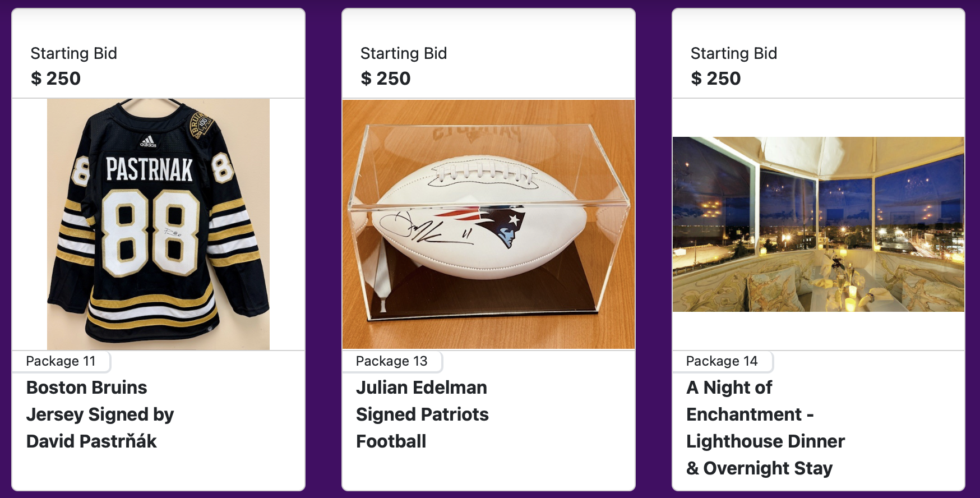Click the adidas logo on the jersey
The image size is (980, 498).
coord(148,141)
